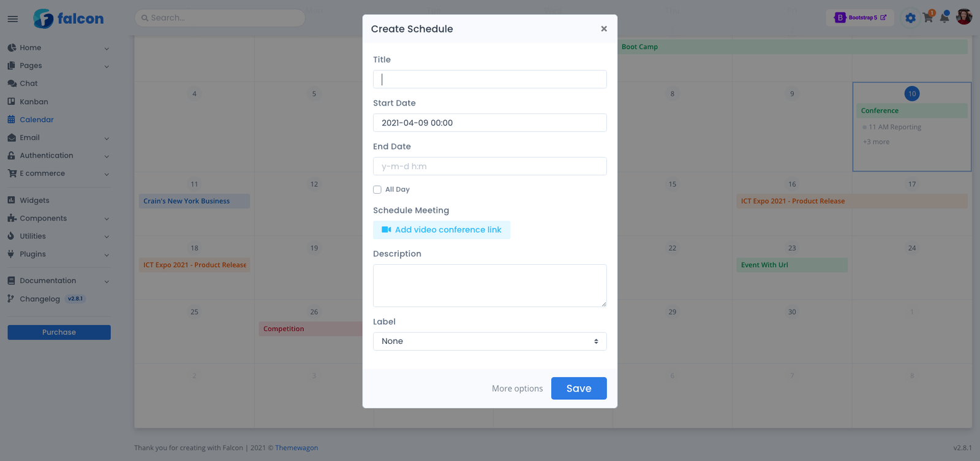Screen dimensions: 980x461
Task: Click the hamburger menu toggle icon
Action: pyautogui.click(x=12, y=19)
